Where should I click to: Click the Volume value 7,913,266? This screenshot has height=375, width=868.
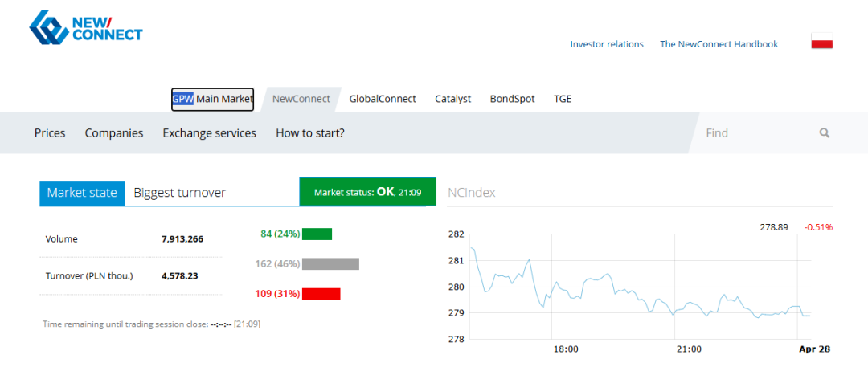click(x=182, y=239)
